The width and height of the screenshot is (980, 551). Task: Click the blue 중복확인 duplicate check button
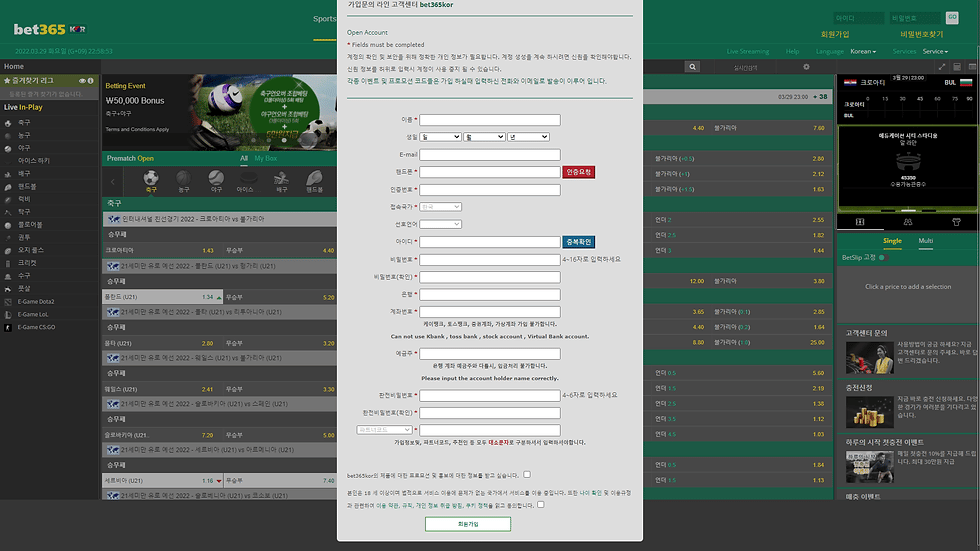(578, 242)
